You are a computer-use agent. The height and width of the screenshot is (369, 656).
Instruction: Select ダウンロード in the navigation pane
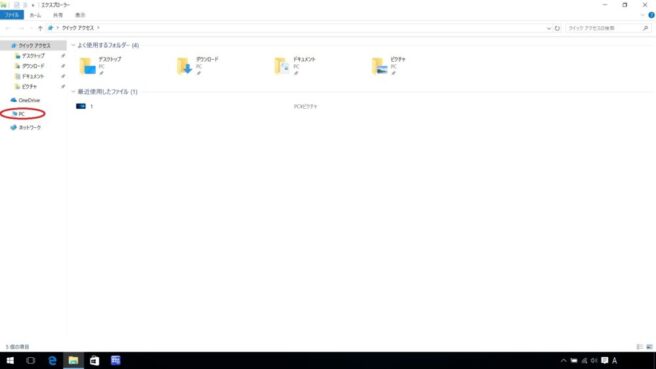33,66
